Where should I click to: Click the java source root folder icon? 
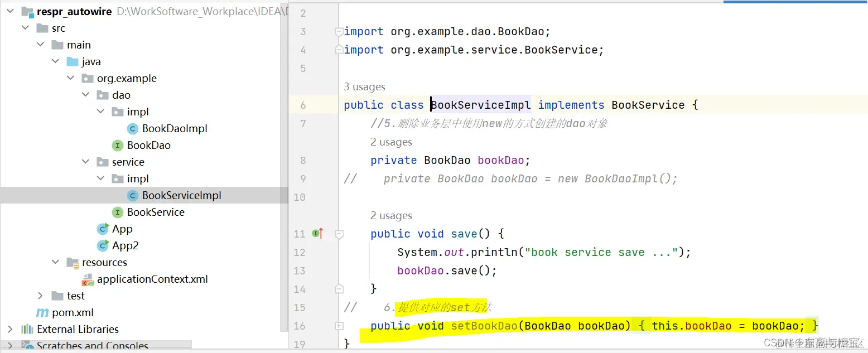coord(73,61)
